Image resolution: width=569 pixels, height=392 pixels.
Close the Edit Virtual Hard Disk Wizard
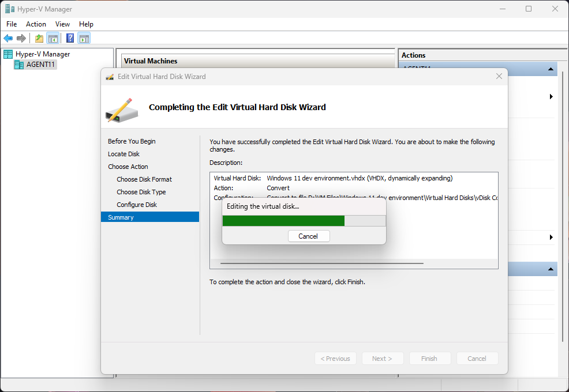pyautogui.click(x=499, y=76)
